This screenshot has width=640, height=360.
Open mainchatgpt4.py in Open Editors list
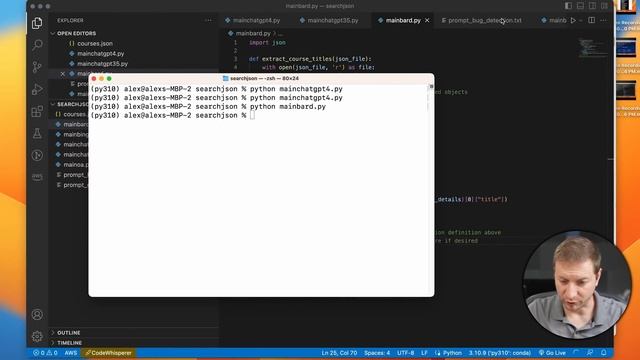click(100, 53)
